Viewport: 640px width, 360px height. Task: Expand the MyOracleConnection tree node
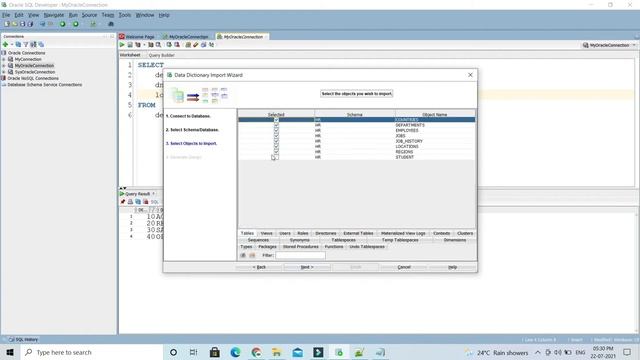tap(4, 65)
